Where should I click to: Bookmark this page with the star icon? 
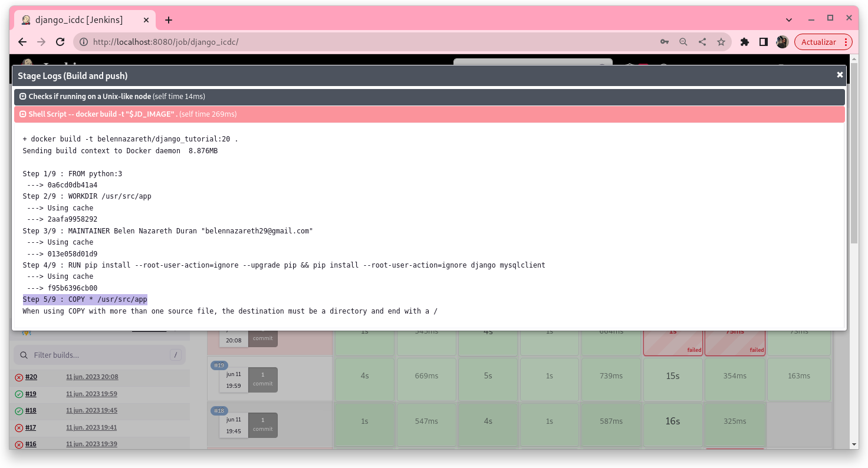(721, 42)
